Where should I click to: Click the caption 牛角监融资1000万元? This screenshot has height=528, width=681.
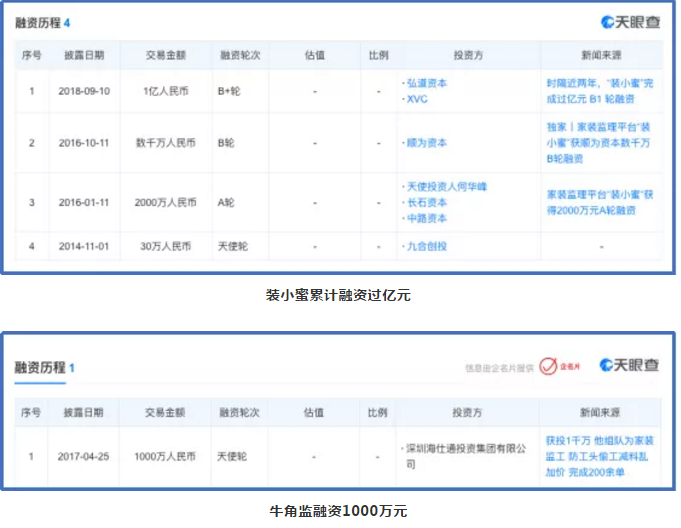[338, 511]
